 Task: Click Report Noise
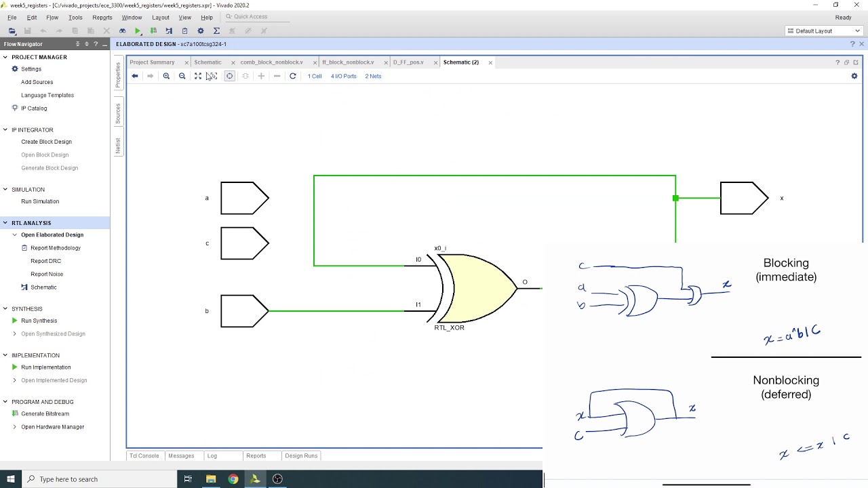(47, 274)
